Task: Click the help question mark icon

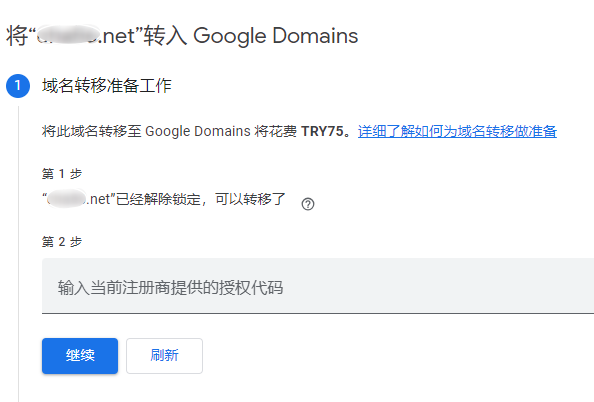Action: pyautogui.click(x=308, y=204)
